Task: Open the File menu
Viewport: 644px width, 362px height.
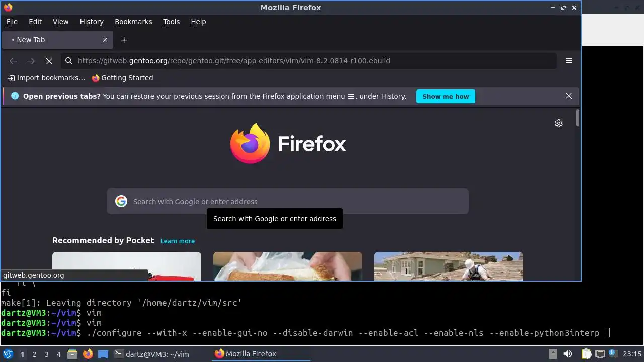Action: tap(12, 22)
